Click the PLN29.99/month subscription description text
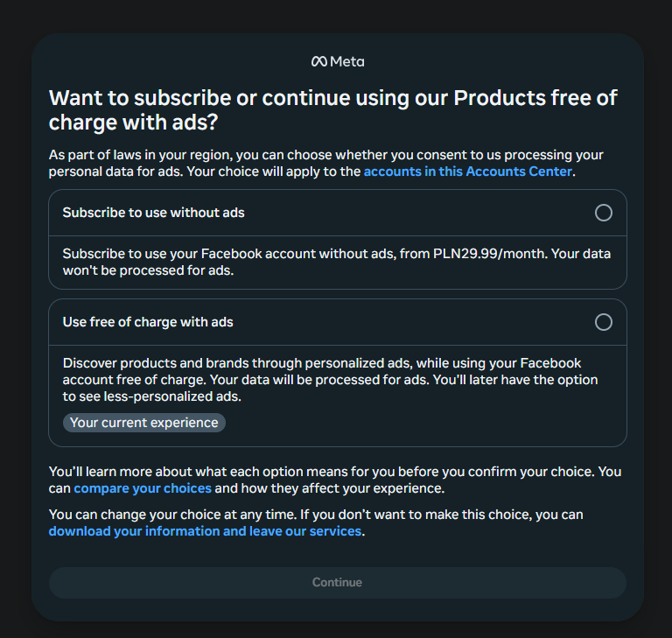Viewport: 672px width, 638px height. [x=337, y=262]
